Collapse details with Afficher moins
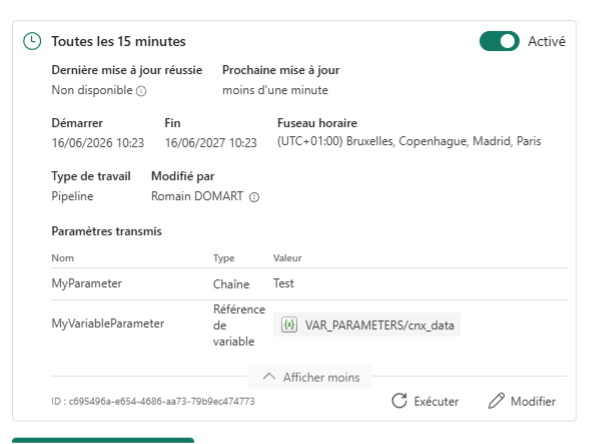600x444 pixels. pyautogui.click(x=311, y=377)
